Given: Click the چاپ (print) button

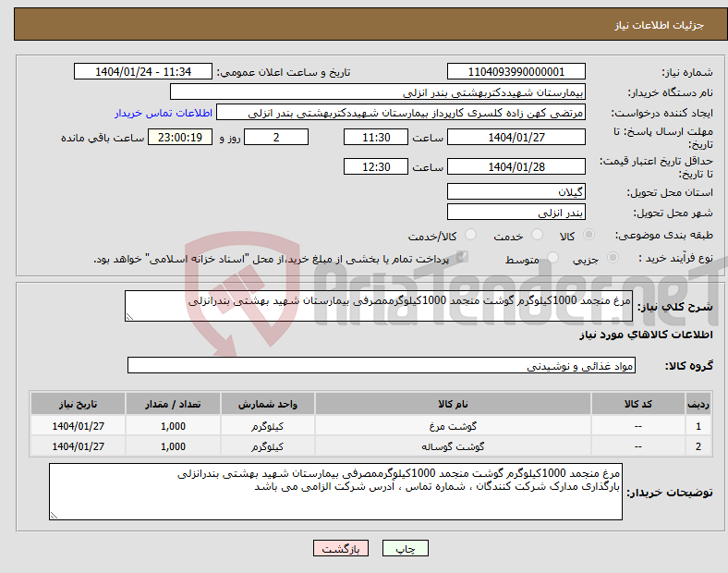Looking at the screenshot, I should click(x=405, y=548).
